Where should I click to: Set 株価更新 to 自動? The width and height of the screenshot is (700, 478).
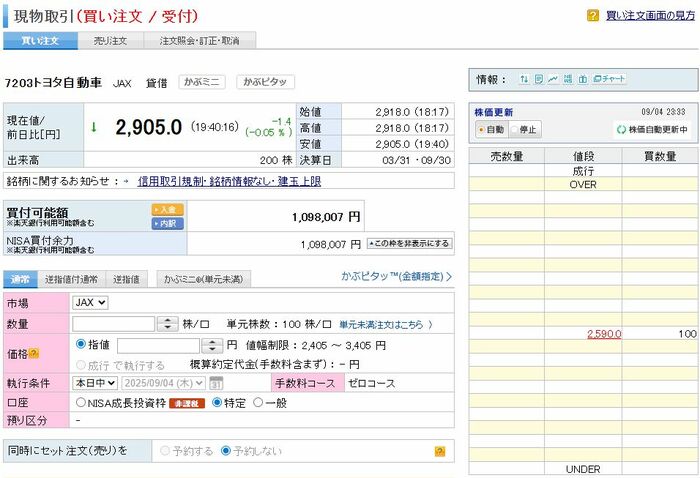(x=491, y=129)
